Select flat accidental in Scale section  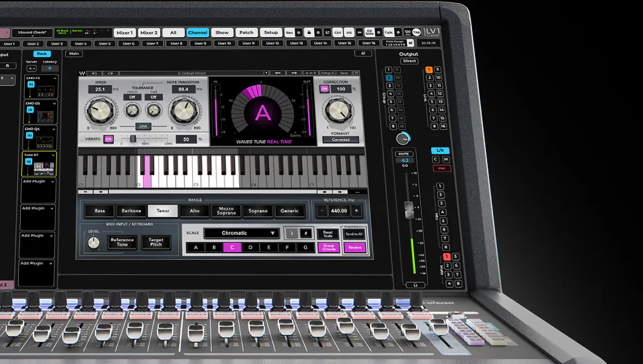pyautogui.click(x=292, y=233)
